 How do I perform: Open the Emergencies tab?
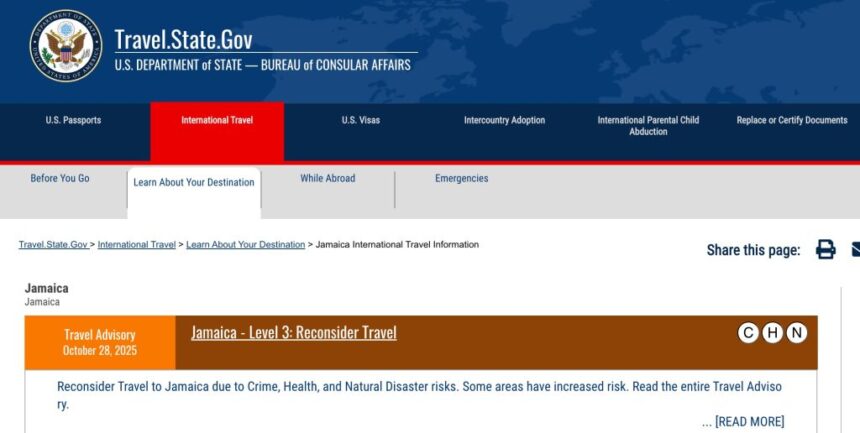461,178
